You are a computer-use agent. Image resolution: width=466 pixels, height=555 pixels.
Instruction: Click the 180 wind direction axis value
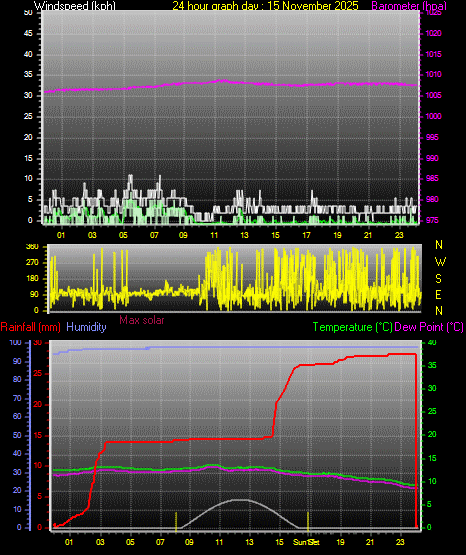click(x=32, y=279)
